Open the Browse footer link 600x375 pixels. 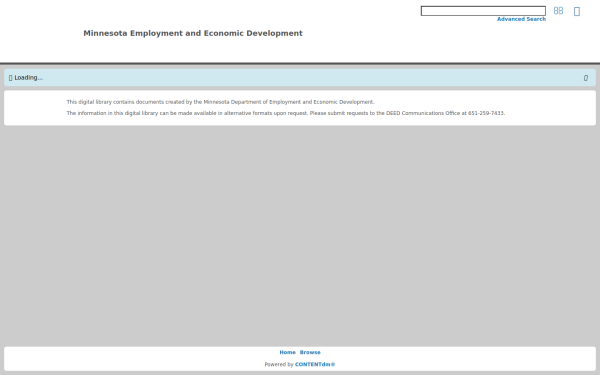click(310, 352)
